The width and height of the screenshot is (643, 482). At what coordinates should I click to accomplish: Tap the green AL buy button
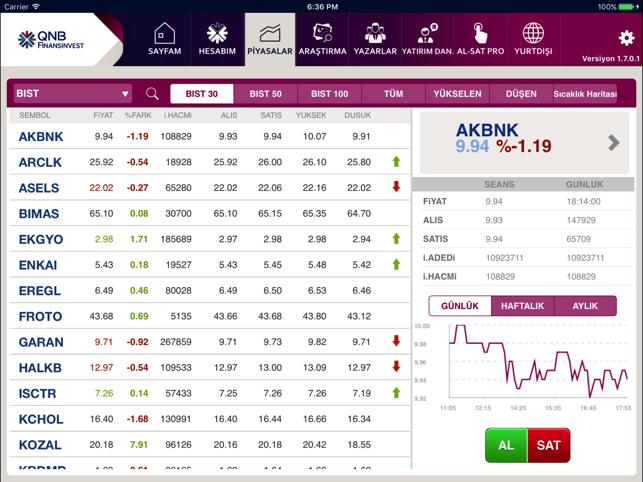[x=506, y=445]
